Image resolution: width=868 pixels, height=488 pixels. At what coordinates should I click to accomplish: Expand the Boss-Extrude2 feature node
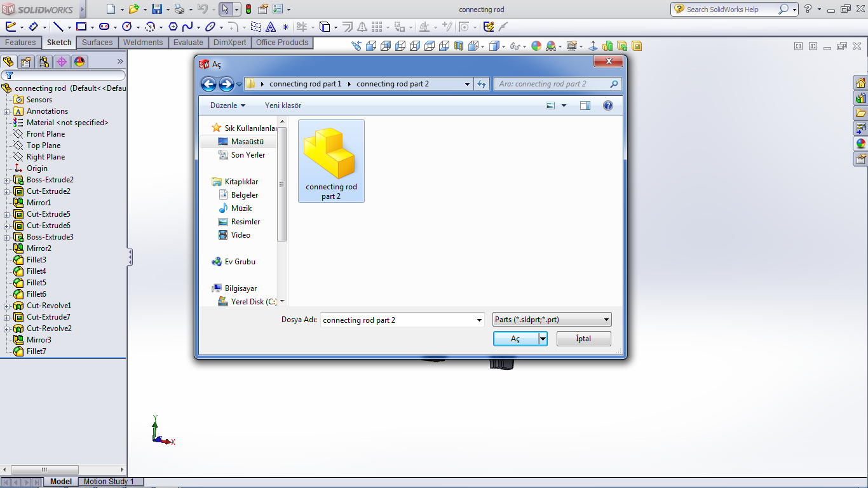7,180
